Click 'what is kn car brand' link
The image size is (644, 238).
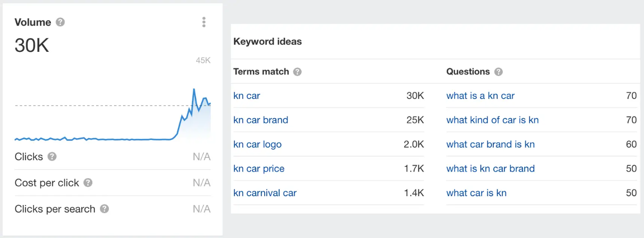490,169
